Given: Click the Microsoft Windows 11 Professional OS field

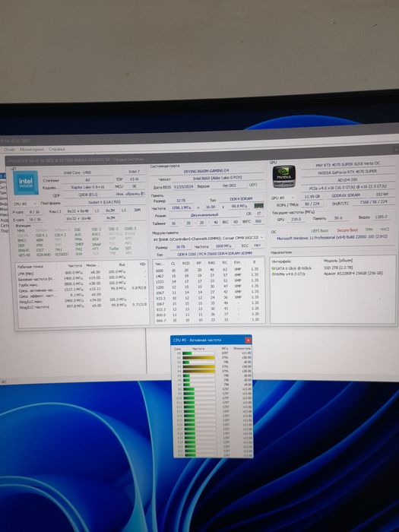Looking at the screenshot, I should (x=332, y=239).
